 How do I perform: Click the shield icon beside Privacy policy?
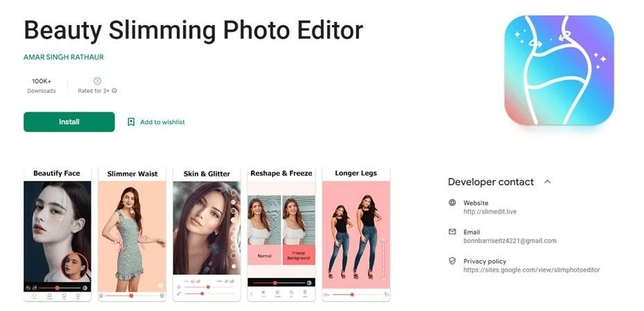[x=452, y=261]
